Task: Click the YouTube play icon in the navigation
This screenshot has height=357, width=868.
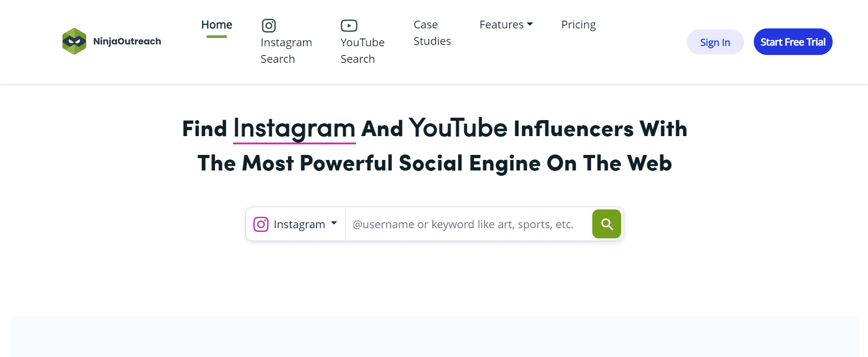Action: click(349, 26)
